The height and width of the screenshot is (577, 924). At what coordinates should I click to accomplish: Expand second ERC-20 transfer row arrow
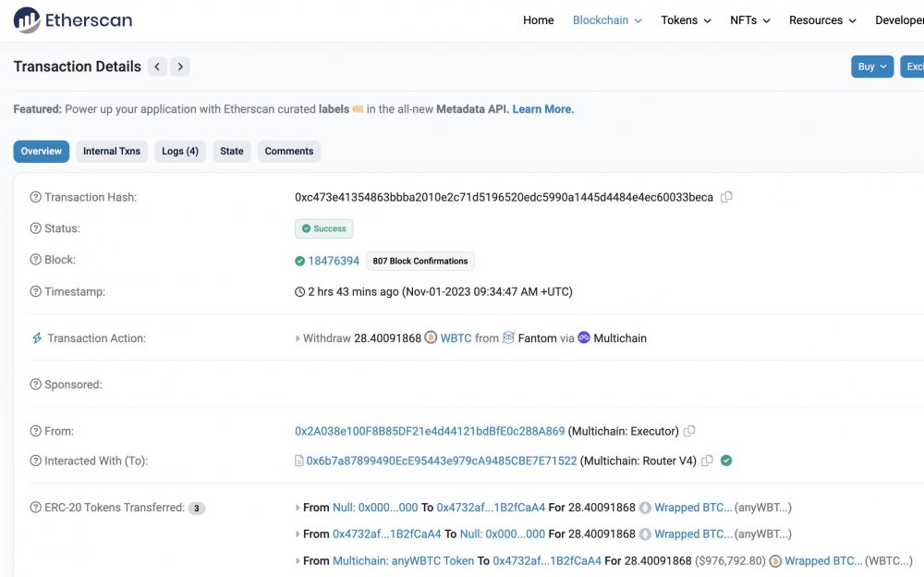point(298,534)
